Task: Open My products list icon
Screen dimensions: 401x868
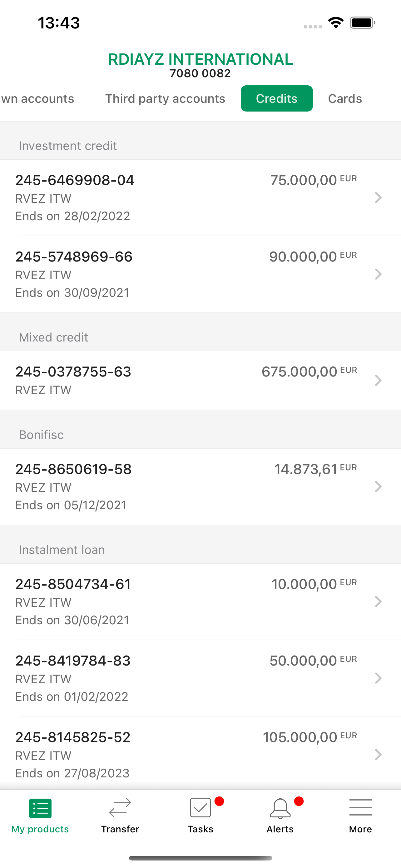Action: pyautogui.click(x=40, y=808)
